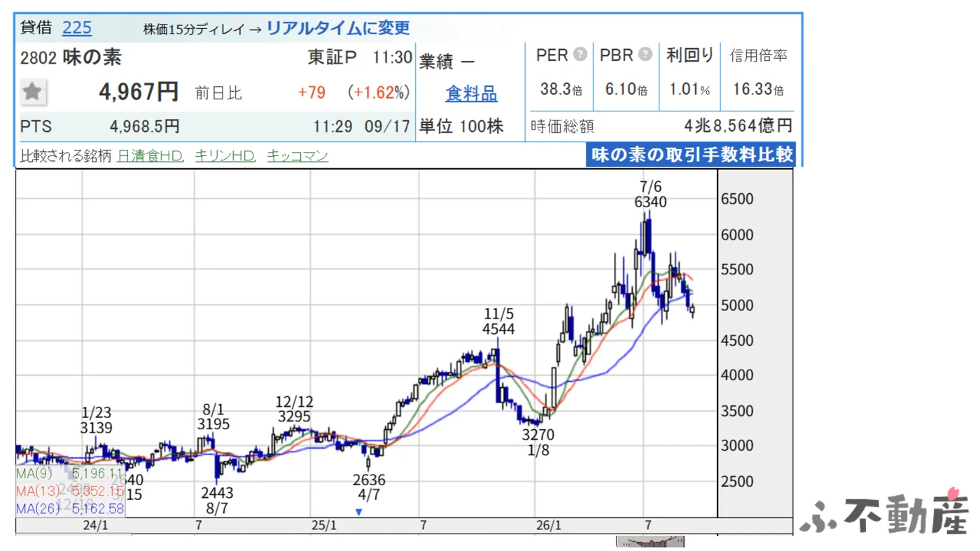Click the 1/23 3139 peak label

click(x=96, y=420)
